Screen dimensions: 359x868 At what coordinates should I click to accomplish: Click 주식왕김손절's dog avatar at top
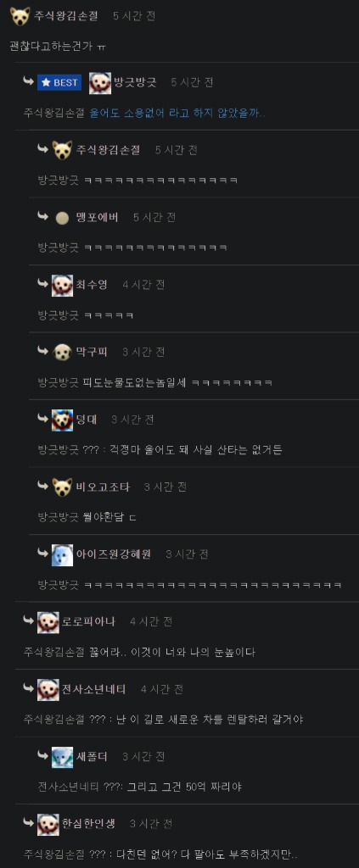click(x=20, y=16)
